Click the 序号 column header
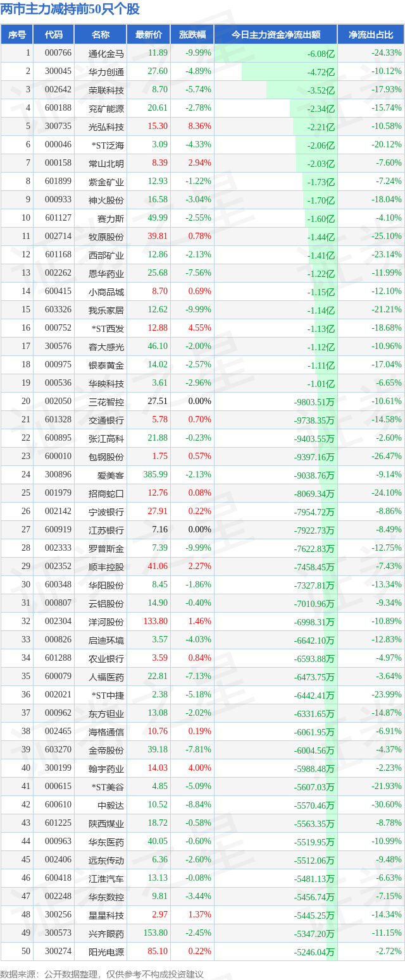This screenshot has width=405, height=980. coord(17,34)
